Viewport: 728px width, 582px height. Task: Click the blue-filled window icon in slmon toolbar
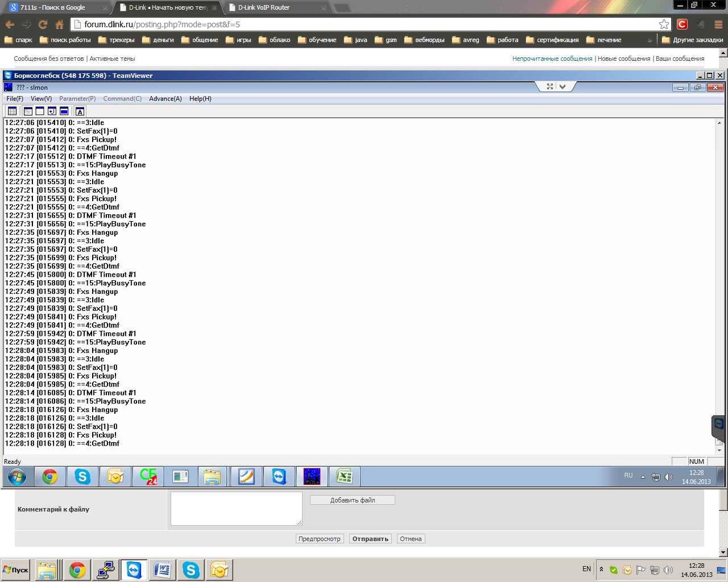pyautogui.click(x=64, y=111)
